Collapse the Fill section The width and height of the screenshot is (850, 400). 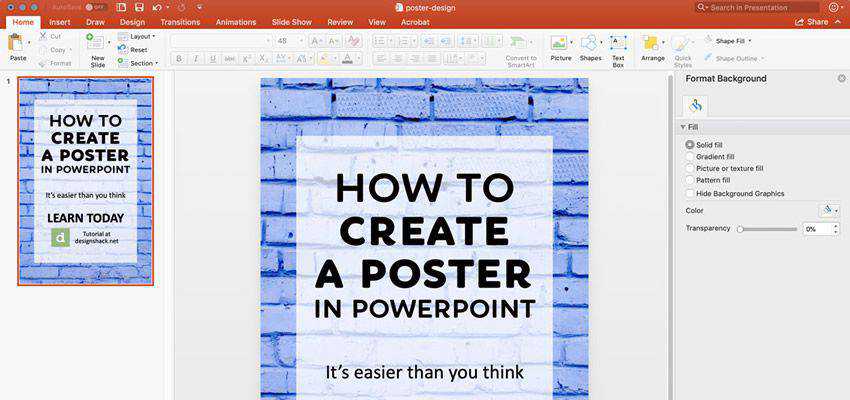pyautogui.click(x=682, y=128)
